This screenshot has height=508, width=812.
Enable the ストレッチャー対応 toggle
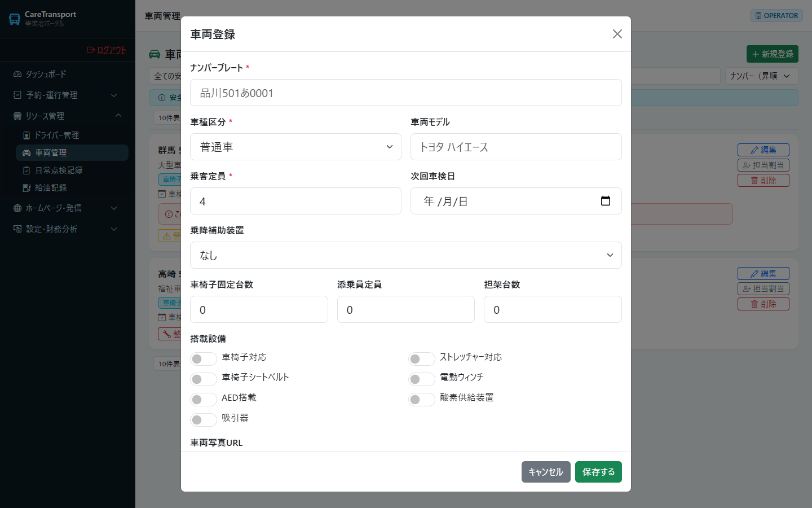coord(422,359)
